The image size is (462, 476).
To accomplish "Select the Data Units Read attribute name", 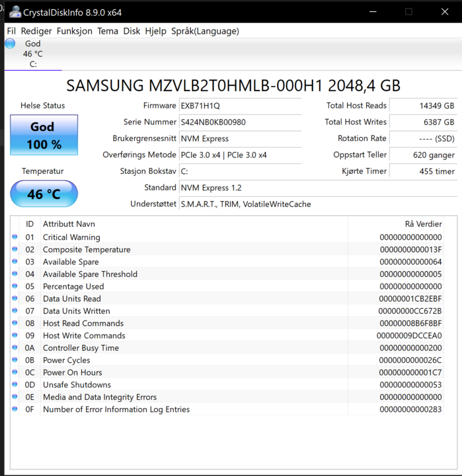I will click(x=71, y=299).
